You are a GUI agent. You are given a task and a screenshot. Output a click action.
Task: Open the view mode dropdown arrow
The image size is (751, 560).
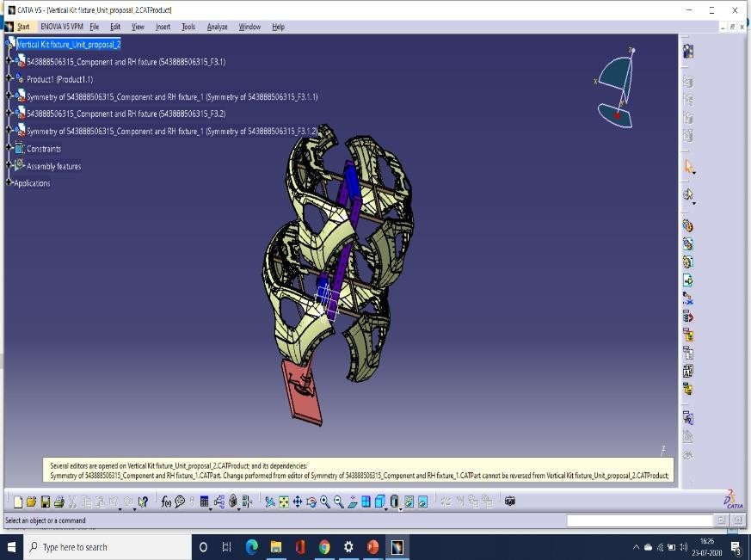[400, 508]
